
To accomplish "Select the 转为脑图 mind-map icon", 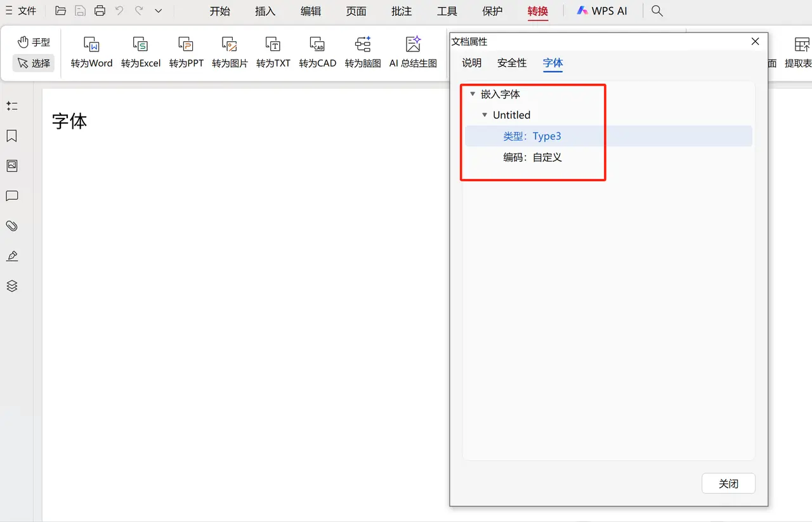I will click(362, 52).
